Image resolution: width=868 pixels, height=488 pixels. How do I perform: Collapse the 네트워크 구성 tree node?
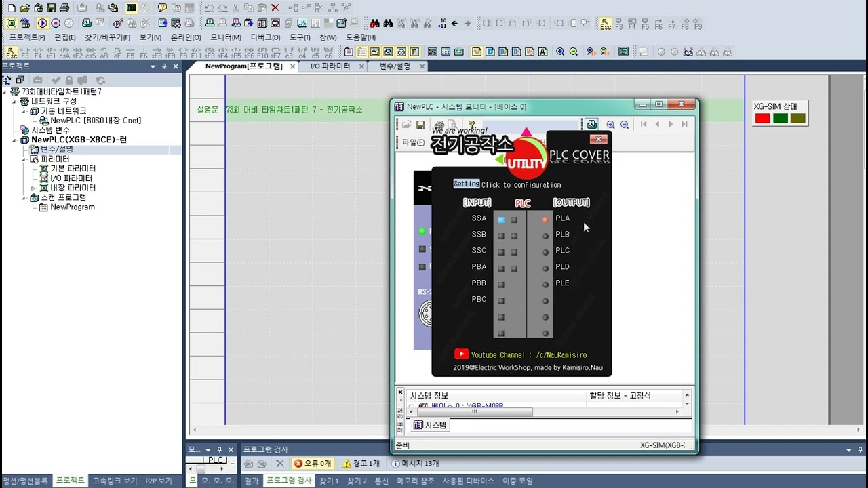point(15,101)
